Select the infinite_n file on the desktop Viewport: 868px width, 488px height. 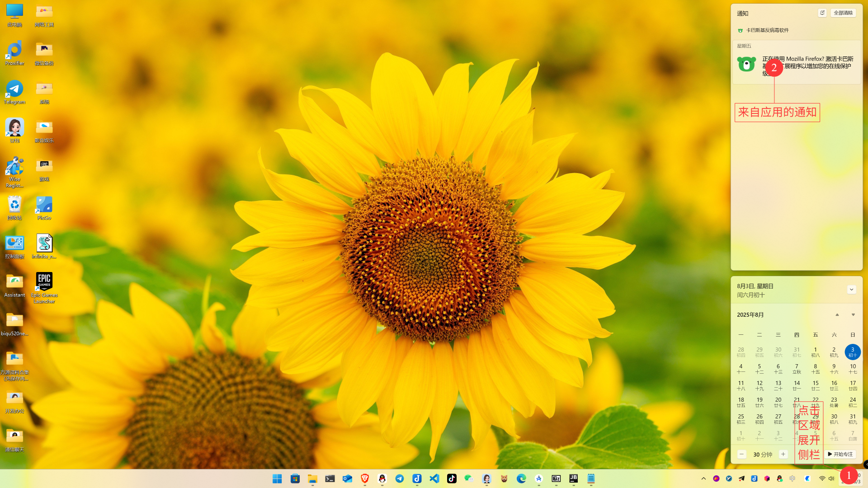[x=44, y=246]
